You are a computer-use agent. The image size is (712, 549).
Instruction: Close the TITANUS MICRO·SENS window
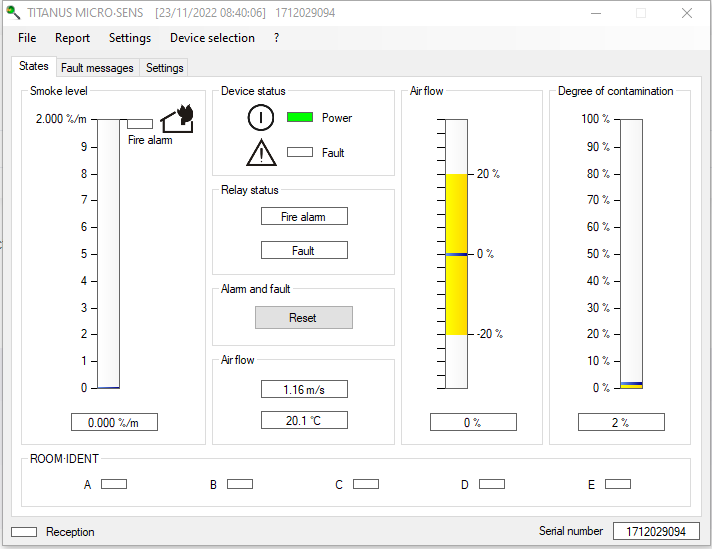[687, 13]
